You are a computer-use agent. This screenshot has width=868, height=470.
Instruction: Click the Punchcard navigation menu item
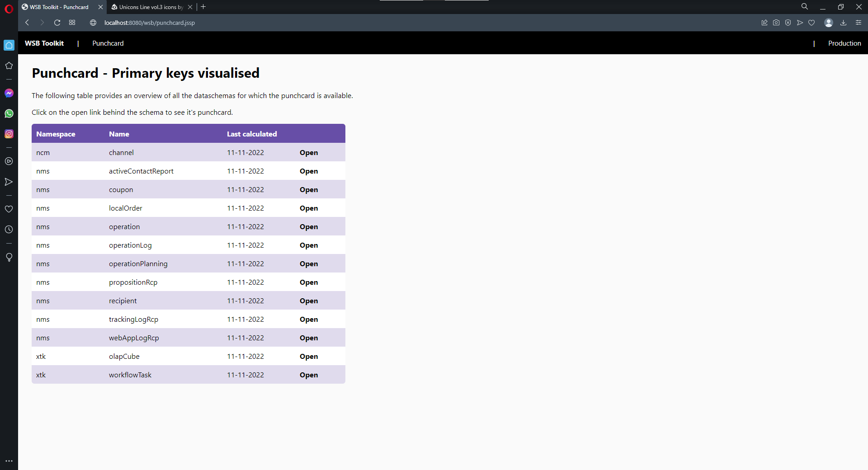(x=108, y=43)
